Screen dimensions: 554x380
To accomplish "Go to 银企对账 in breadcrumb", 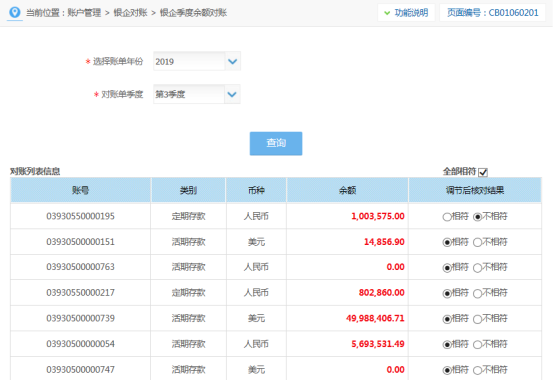I will [130, 13].
